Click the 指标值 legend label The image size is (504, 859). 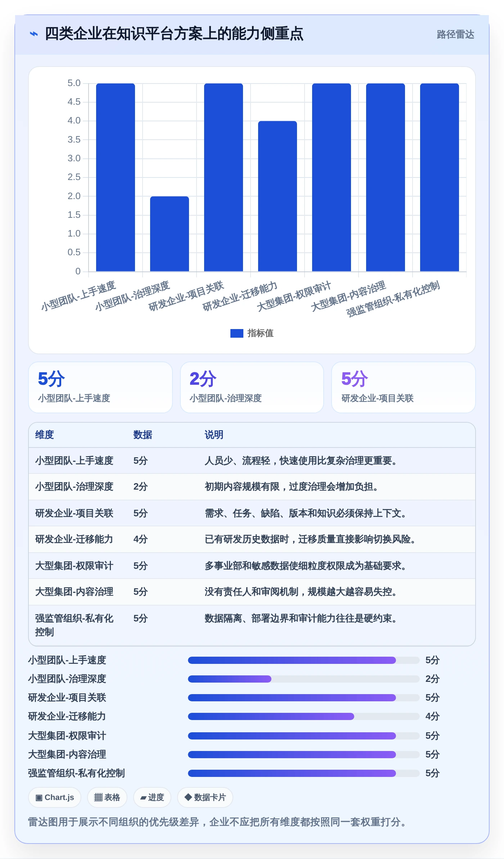(x=260, y=333)
